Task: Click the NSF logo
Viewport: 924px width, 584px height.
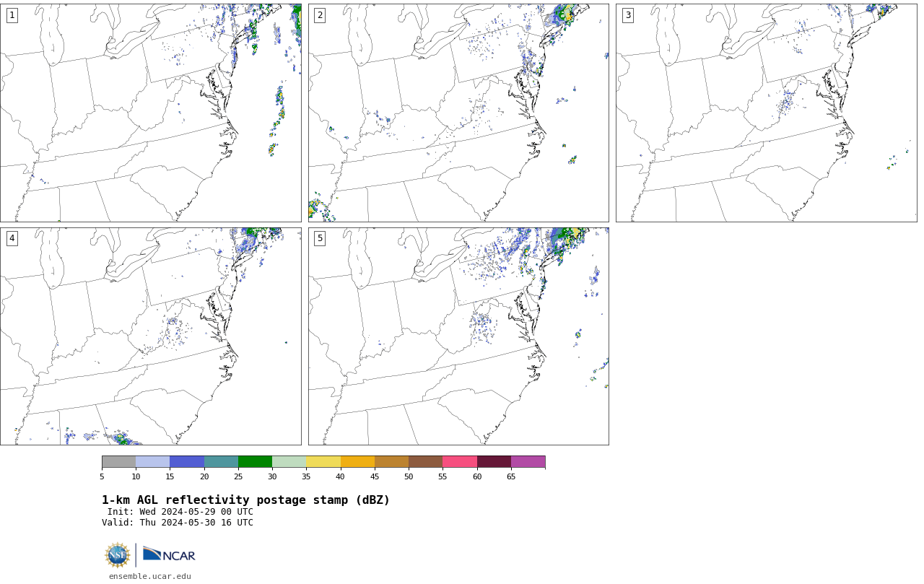Action: pyautogui.click(x=118, y=555)
